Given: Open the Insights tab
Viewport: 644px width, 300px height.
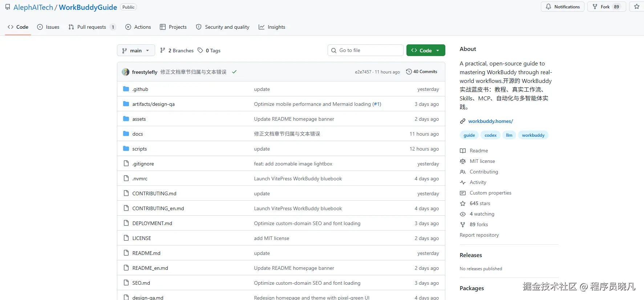Looking at the screenshot, I should pos(272,27).
